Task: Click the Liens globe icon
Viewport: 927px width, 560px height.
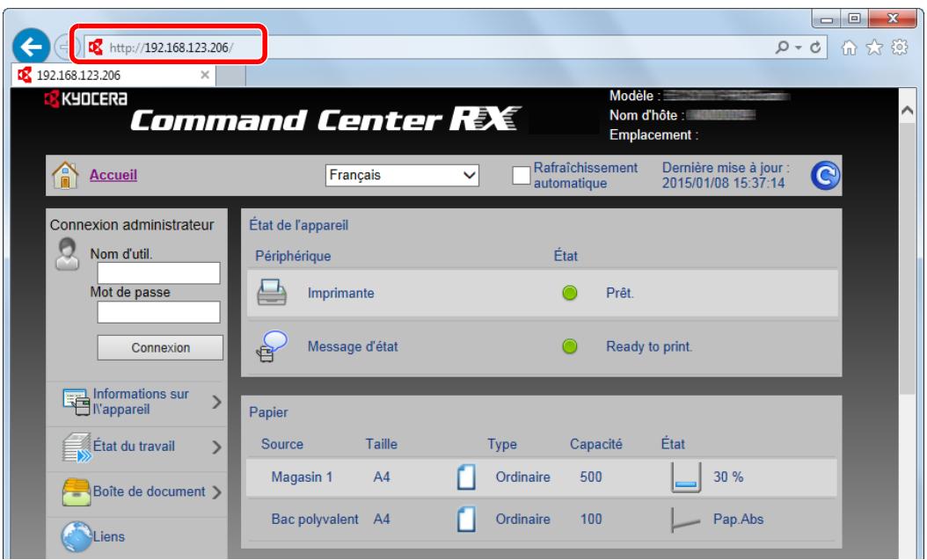Action: point(77,536)
